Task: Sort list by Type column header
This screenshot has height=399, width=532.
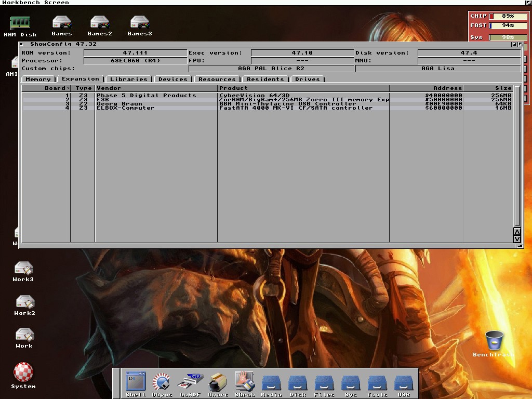Action: 83,88
